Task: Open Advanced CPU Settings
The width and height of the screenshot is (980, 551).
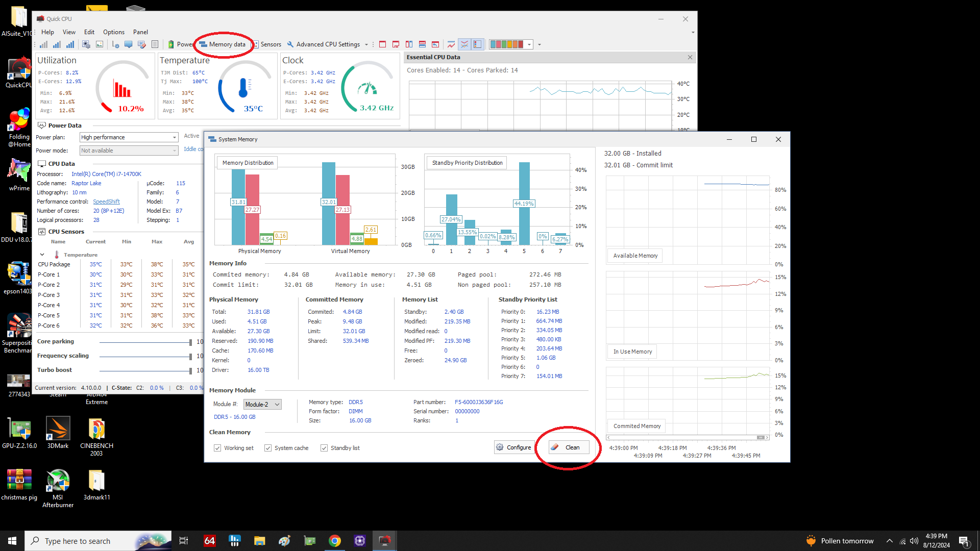Action: coord(324,44)
